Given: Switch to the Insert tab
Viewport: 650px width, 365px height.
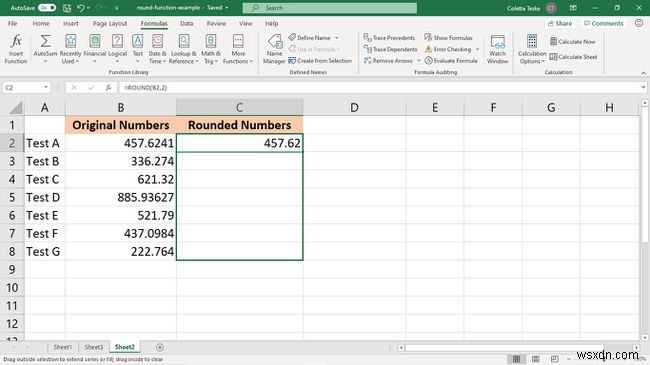Looking at the screenshot, I should tap(71, 24).
